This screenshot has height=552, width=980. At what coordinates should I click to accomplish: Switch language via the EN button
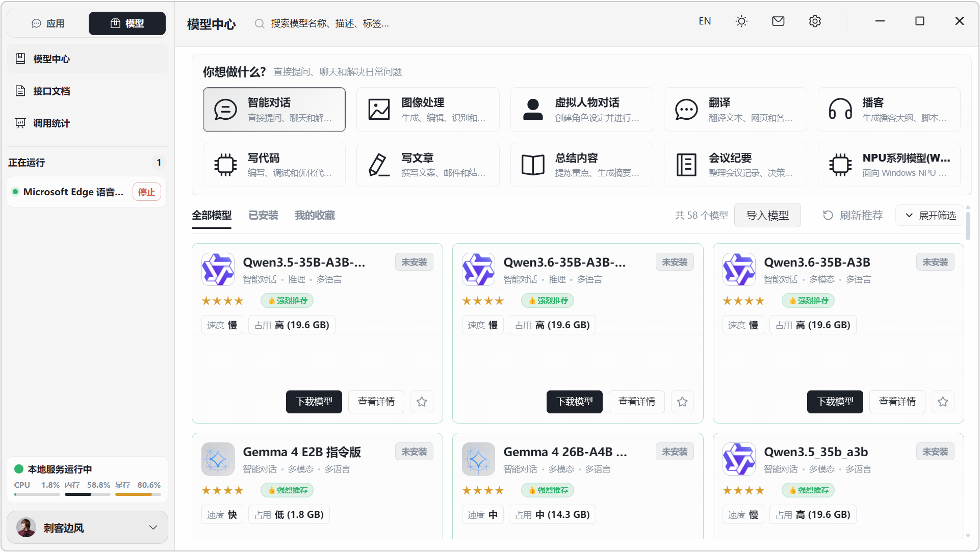705,21
